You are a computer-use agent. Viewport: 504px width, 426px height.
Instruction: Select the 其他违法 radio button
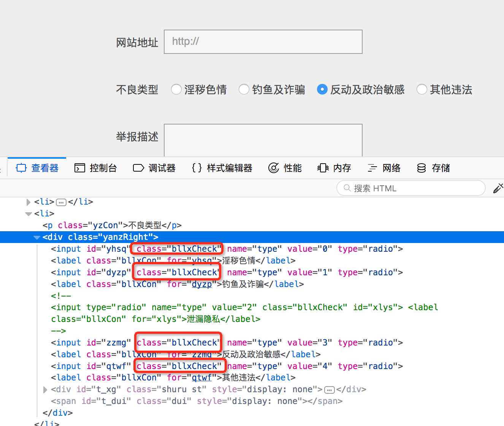422,90
